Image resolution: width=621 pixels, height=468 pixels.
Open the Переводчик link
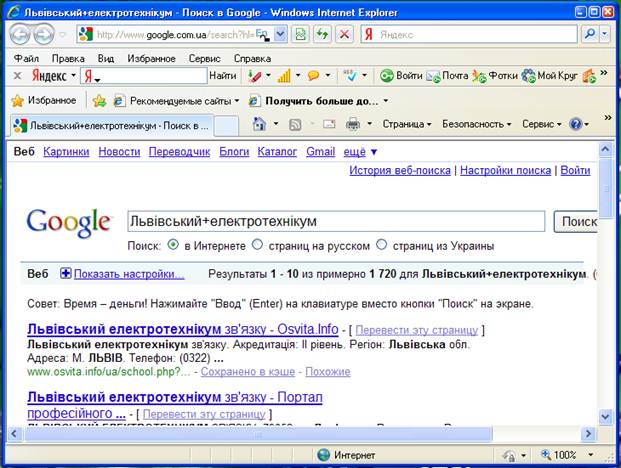click(x=179, y=152)
